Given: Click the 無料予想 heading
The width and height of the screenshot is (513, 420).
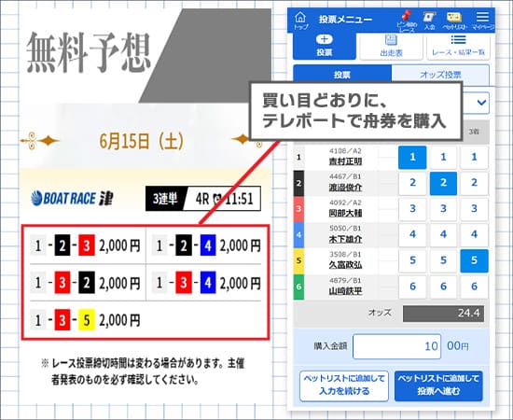Looking at the screenshot, I should click(89, 52).
